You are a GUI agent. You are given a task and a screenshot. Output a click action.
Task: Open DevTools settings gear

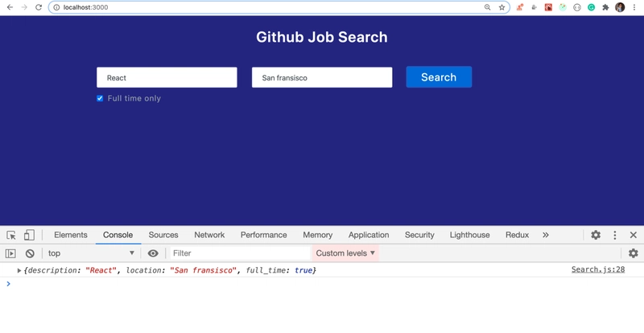pyautogui.click(x=596, y=235)
